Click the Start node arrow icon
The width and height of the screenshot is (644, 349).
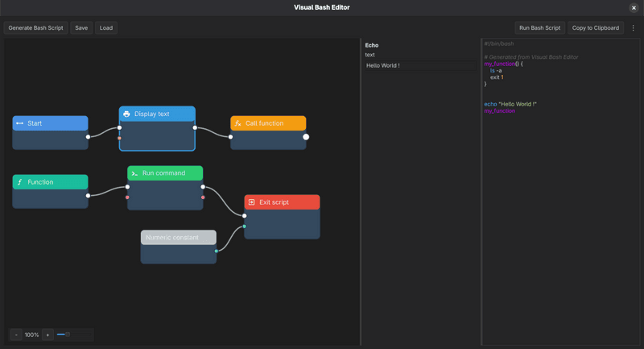click(19, 123)
